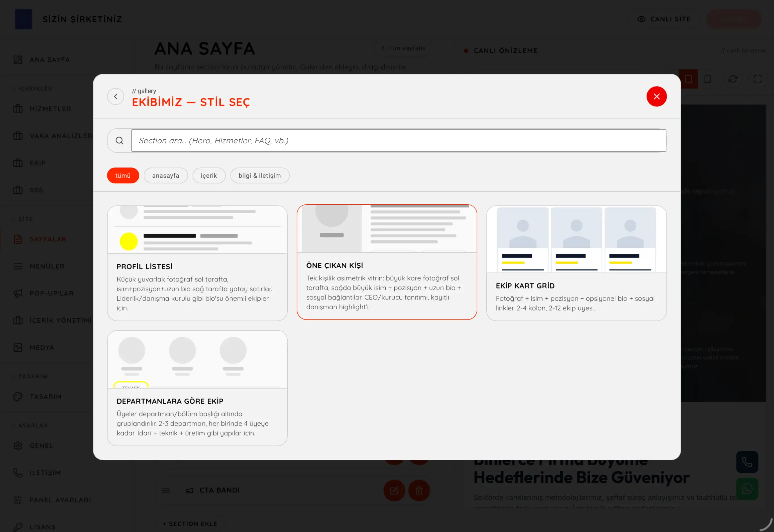
Task: Click the Medya image icon in sidebar
Action: [x=18, y=347]
